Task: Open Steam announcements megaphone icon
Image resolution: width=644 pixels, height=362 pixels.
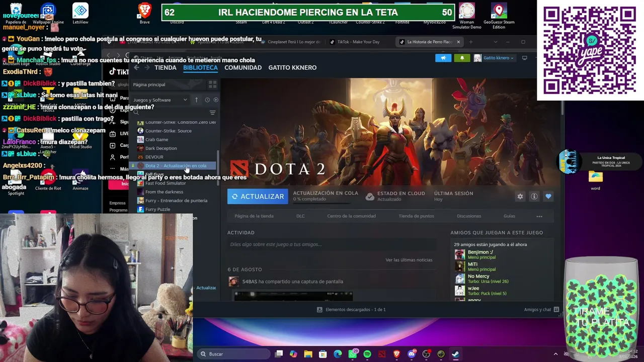Action: click(x=443, y=58)
